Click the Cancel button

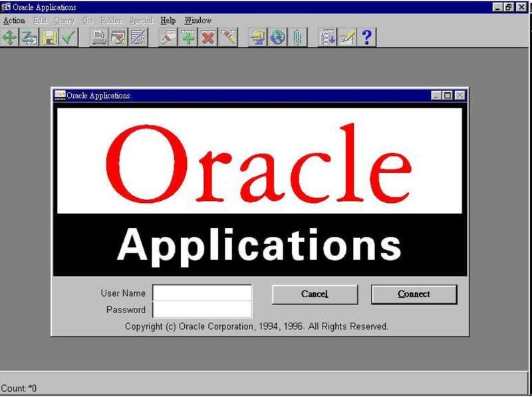[315, 294]
